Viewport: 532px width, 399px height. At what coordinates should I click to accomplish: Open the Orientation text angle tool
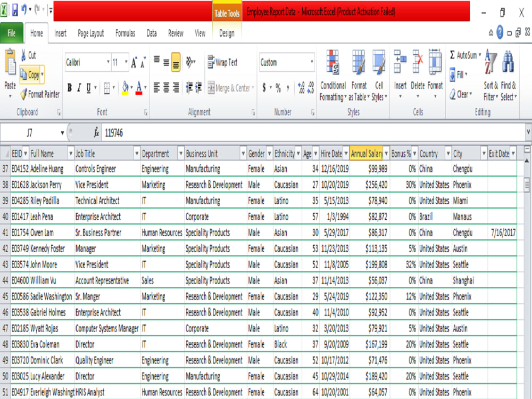[x=189, y=62]
